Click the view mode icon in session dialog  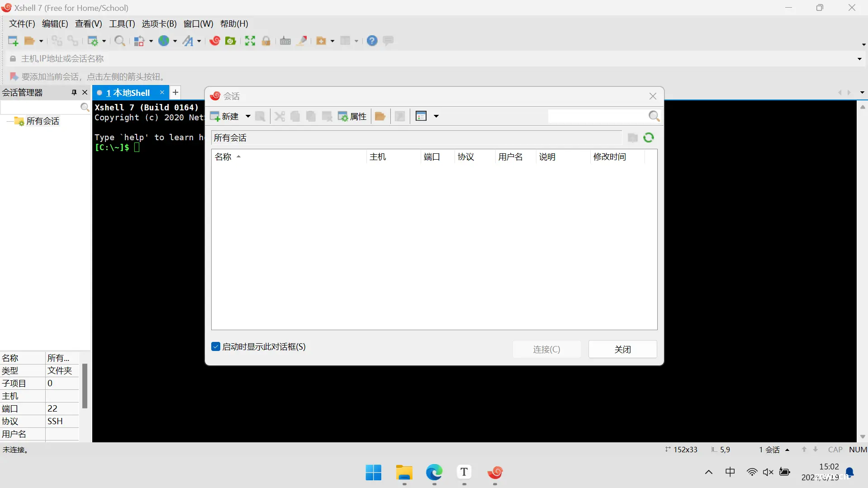tap(421, 116)
